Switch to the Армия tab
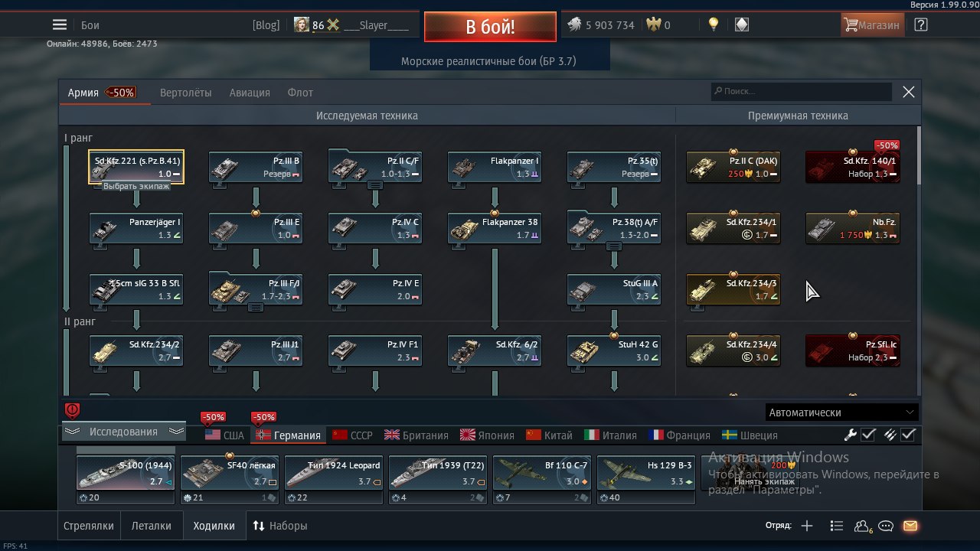Image resolution: width=980 pixels, height=551 pixels. pyautogui.click(x=83, y=93)
